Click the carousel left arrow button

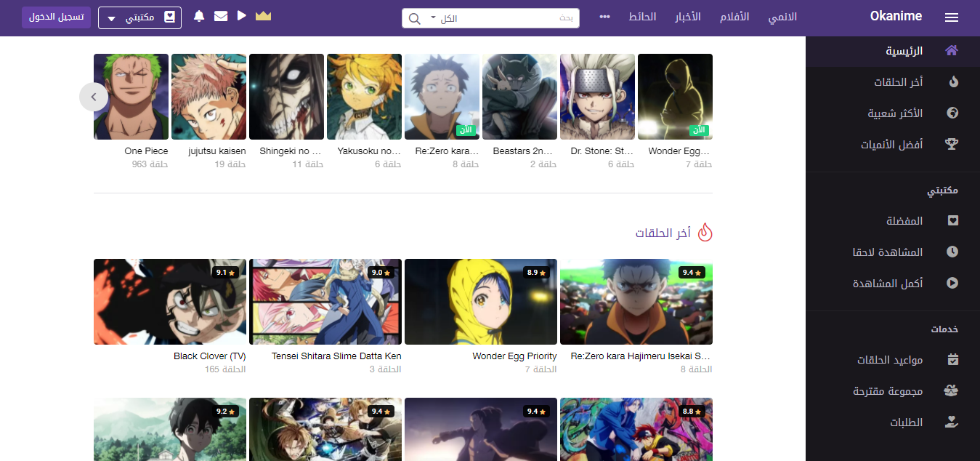point(94,97)
